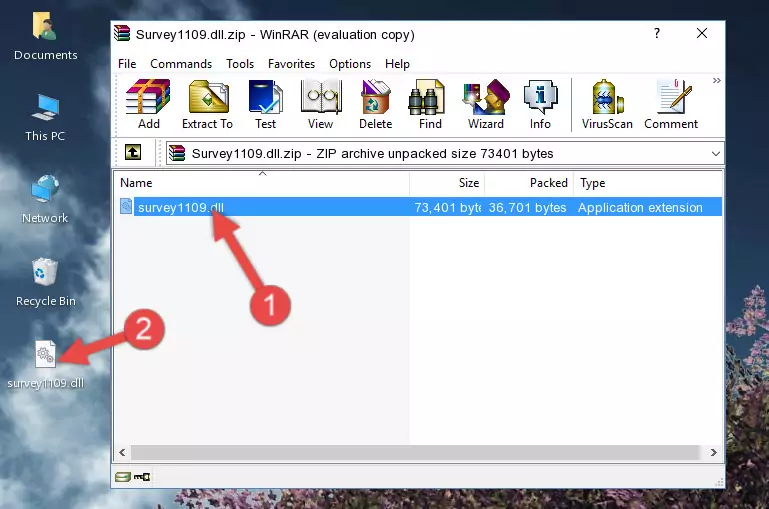769x509 pixels.
Task: Sort by the Packed column header
Action: 529,183
